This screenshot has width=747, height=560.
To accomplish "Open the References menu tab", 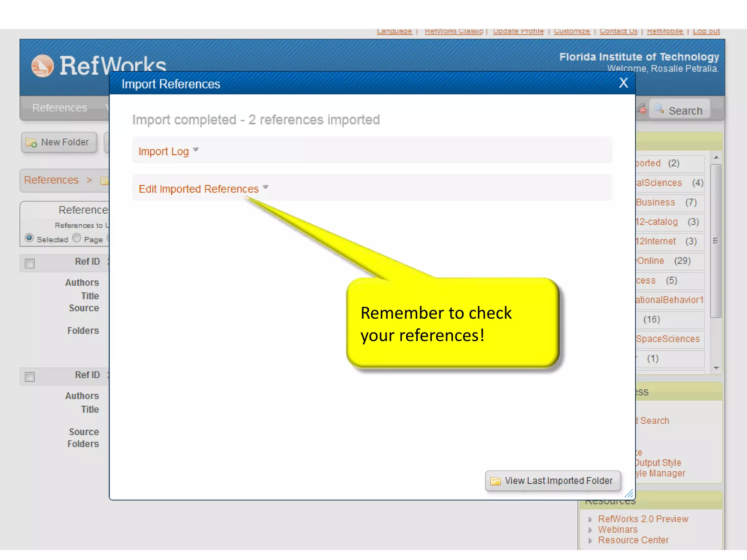I will pos(59,108).
